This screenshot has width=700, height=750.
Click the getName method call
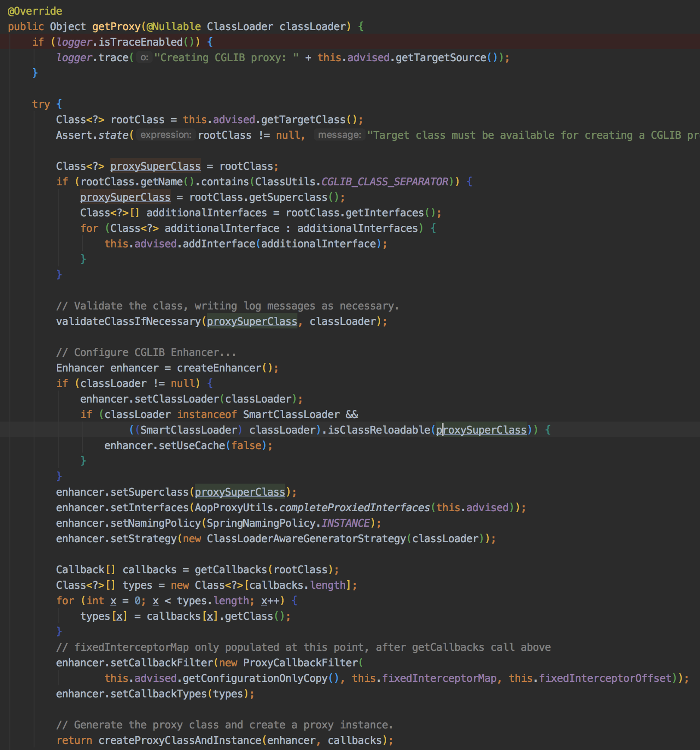[162, 181]
